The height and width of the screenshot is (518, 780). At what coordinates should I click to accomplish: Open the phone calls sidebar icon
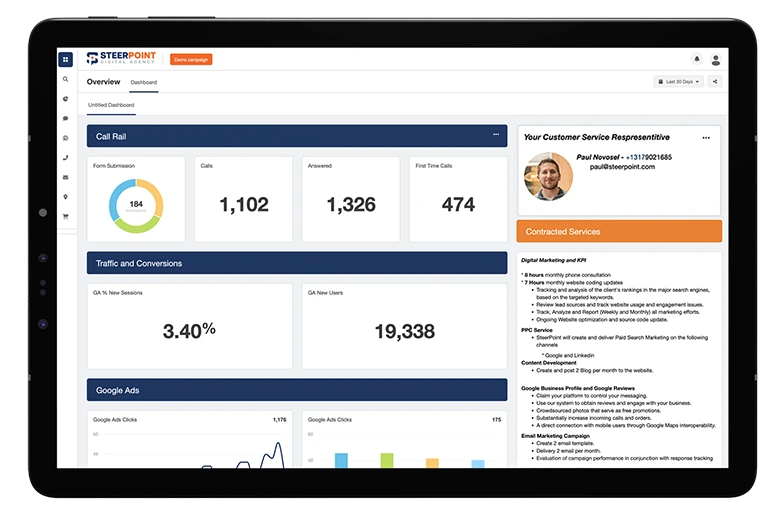point(66,158)
